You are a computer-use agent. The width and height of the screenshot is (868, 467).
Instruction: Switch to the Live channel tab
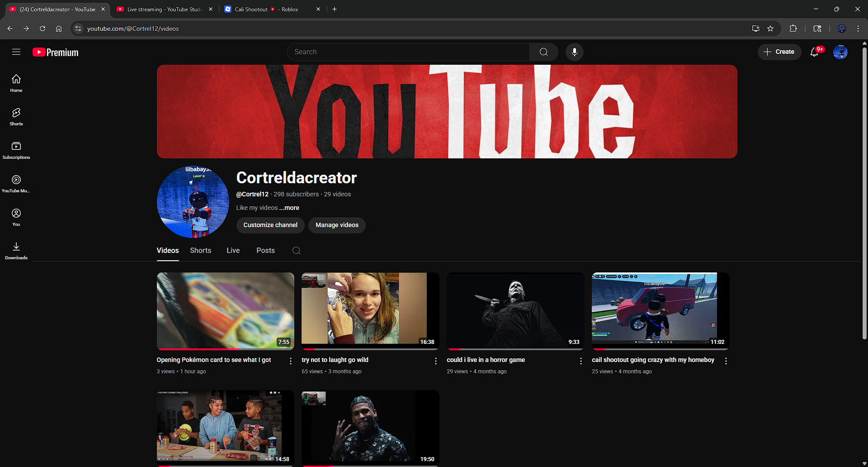click(x=233, y=251)
